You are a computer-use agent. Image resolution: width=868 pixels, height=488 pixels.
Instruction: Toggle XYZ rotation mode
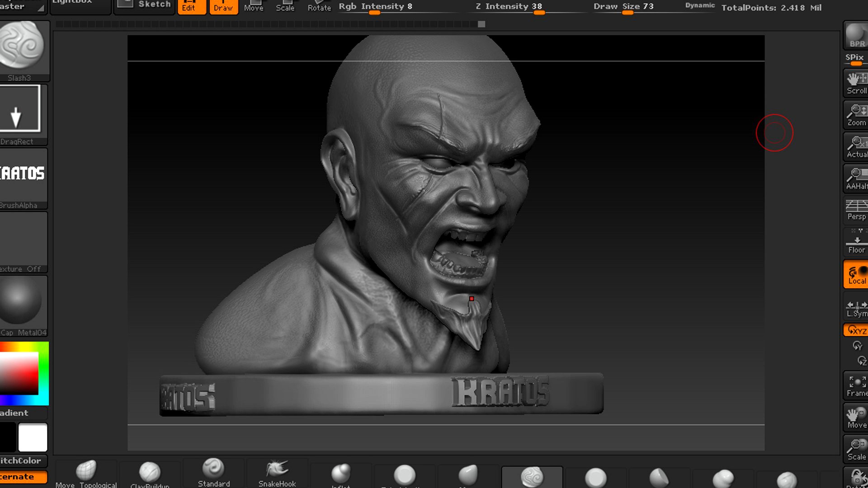[857, 330]
